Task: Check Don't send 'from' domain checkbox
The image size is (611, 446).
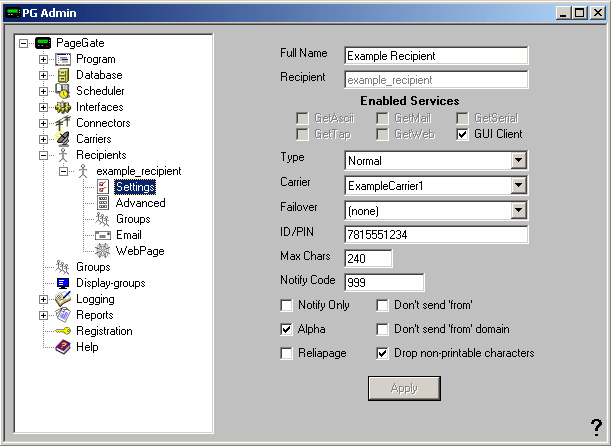Action: tap(382, 330)
